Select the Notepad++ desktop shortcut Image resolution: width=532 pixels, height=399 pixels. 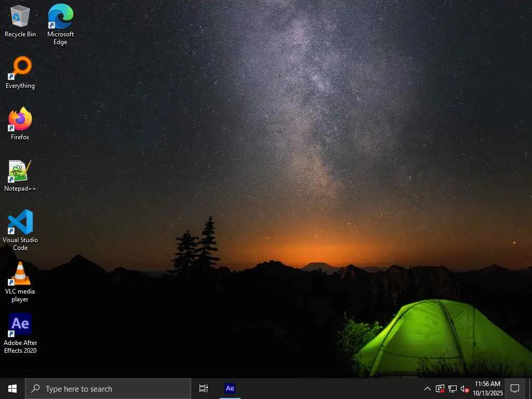coord(20,176)
